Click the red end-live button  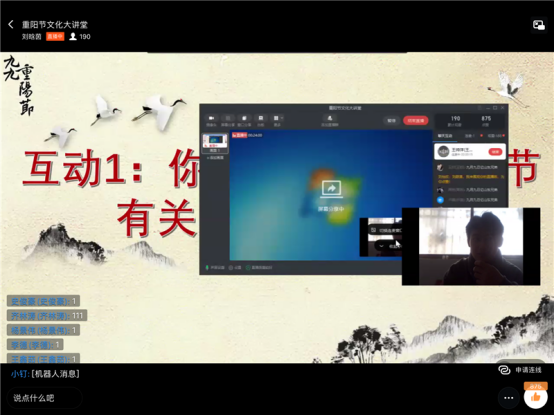tap(416, 121)
